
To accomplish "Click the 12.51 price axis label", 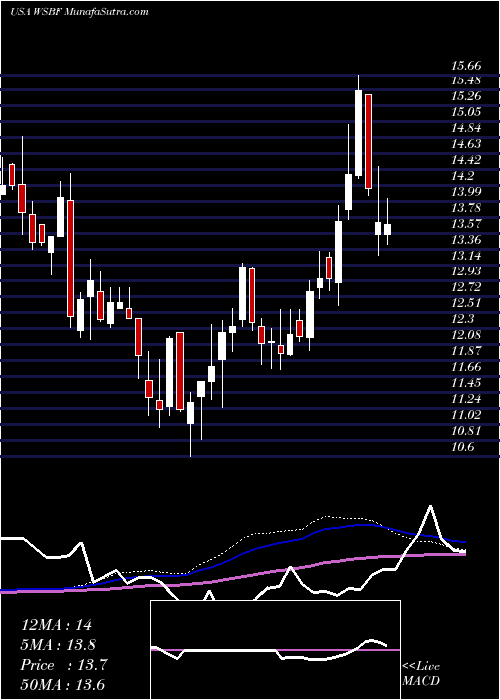I will [x=466, y=303].
